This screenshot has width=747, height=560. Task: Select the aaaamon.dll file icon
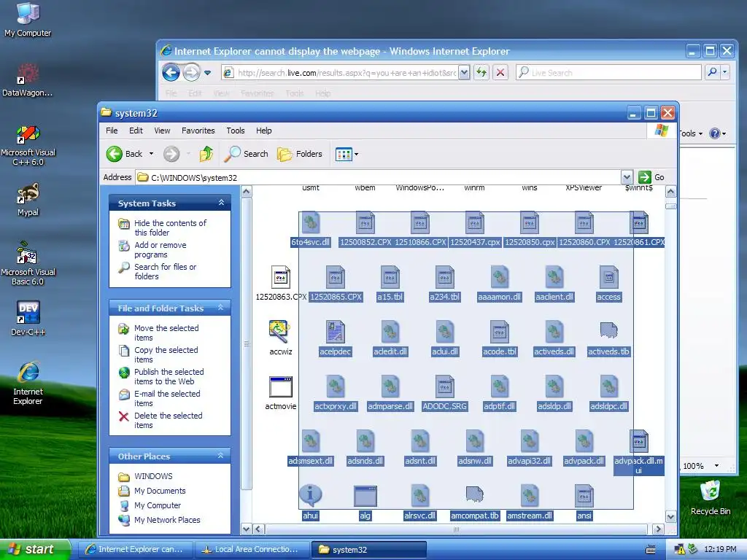pyautogui.click(x=500, y=278)
